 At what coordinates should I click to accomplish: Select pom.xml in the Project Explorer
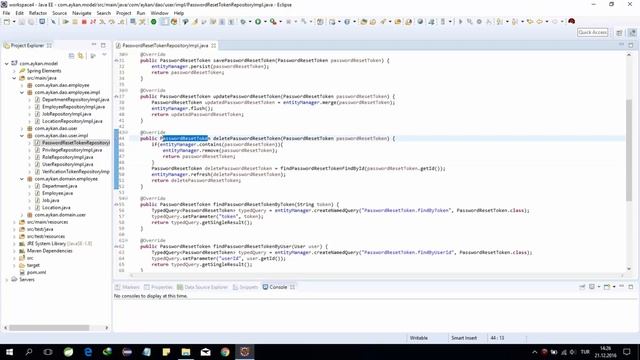coord(36,272)
